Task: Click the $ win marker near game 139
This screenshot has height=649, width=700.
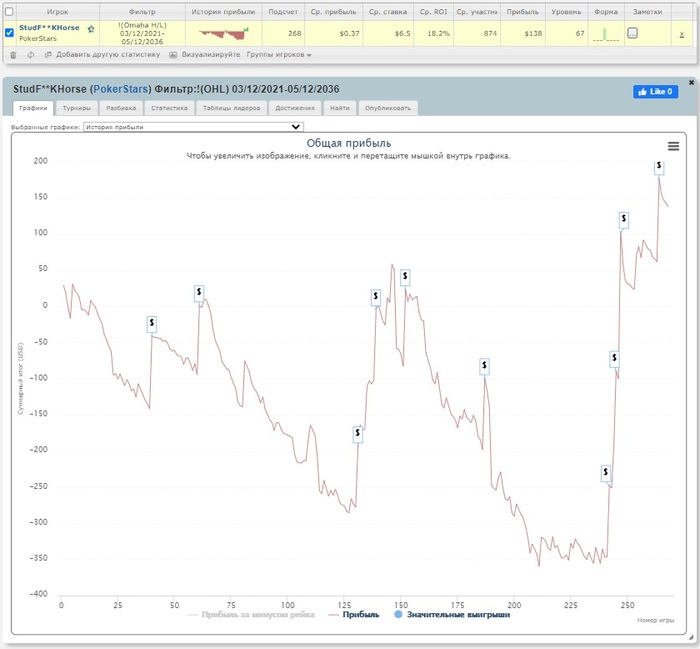Action: click(376, 296)
